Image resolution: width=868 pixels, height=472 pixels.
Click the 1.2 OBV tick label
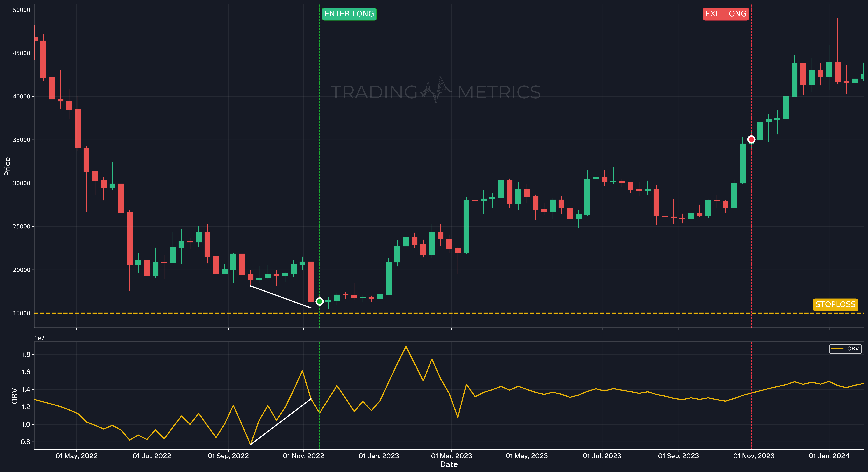(x=26, y=407)
